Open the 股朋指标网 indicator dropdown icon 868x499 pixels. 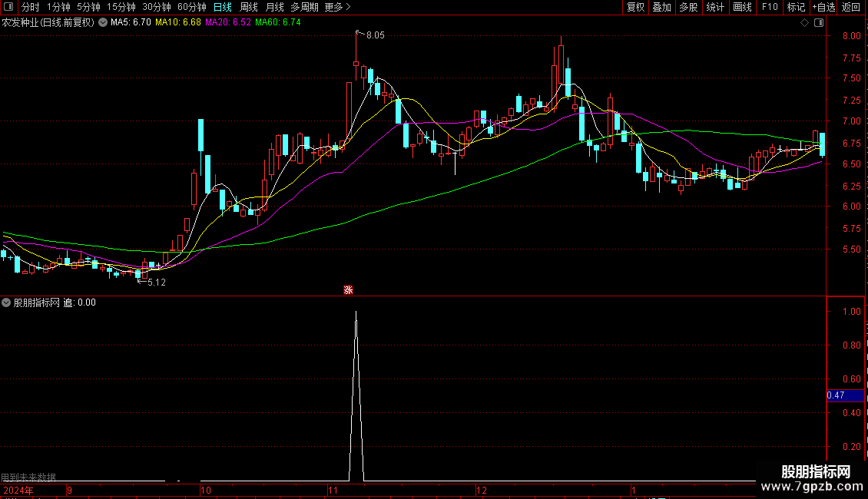point(6,302)
